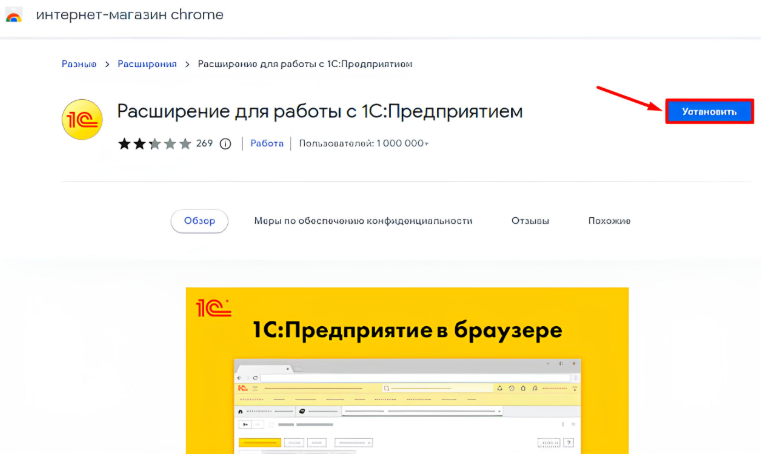This screenshot has width=761, height=454.
Task: Click the rating info circle icon
Action: point(225,144)
